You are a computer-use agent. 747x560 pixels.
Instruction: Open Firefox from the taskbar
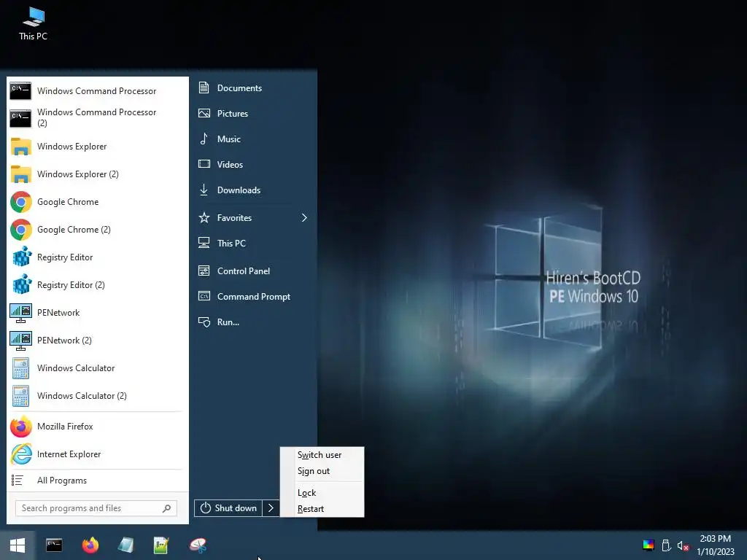tap(90, 545)
